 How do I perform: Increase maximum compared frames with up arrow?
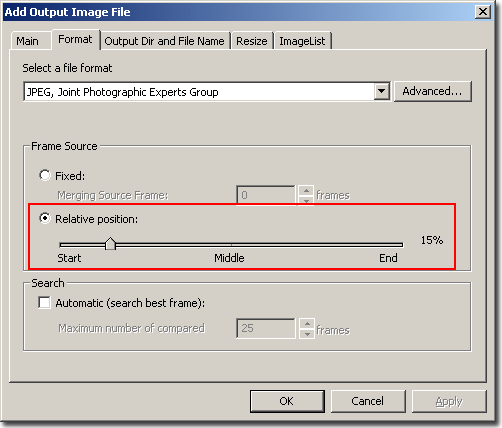(x=307, y=324)
